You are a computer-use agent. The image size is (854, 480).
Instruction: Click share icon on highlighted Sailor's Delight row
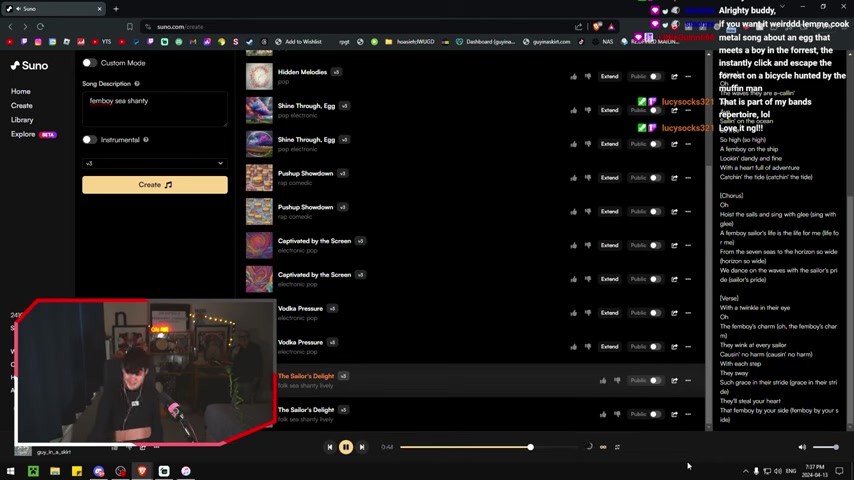674,380
